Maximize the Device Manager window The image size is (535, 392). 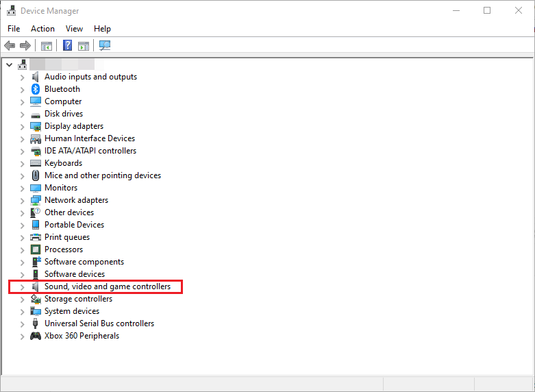point(487,10)
